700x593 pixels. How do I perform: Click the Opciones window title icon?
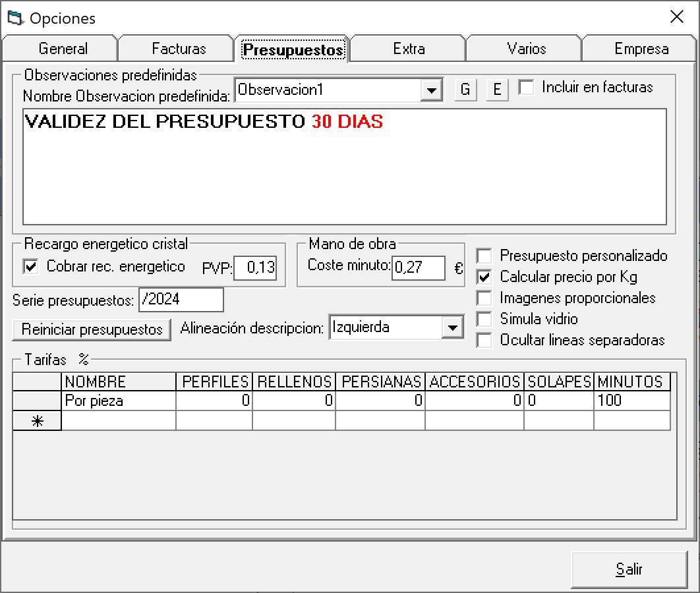[x=15, y=18]
